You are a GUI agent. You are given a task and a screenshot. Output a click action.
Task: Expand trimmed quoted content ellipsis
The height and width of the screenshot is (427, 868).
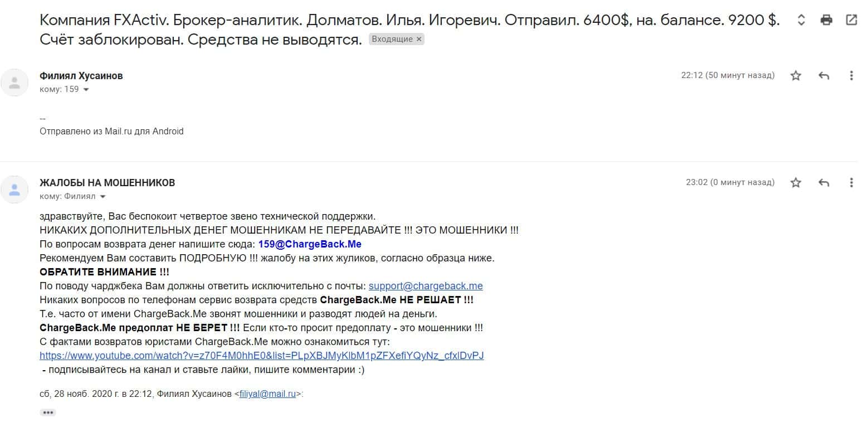pos(48,413)
